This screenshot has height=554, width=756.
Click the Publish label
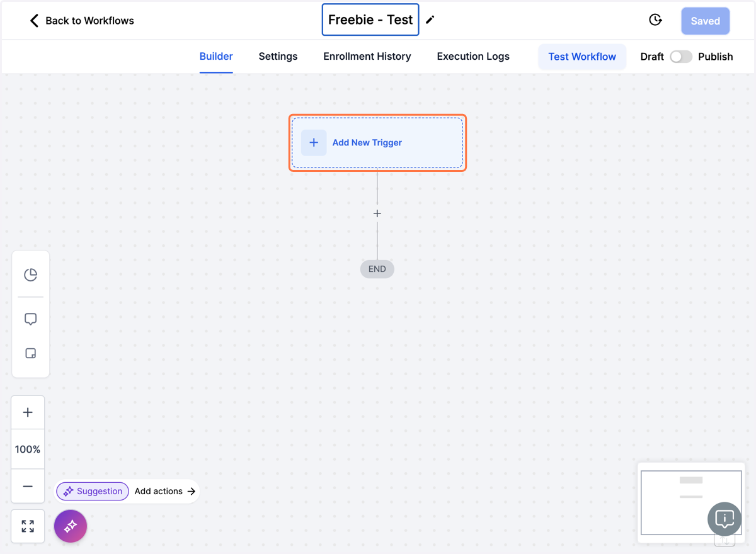716,57
